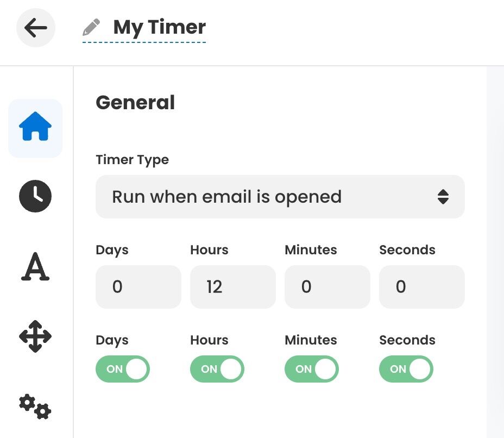This screenshot has width=504, height=438.
Task: Turn off the Days toggle
Action: tap(123, 369)
